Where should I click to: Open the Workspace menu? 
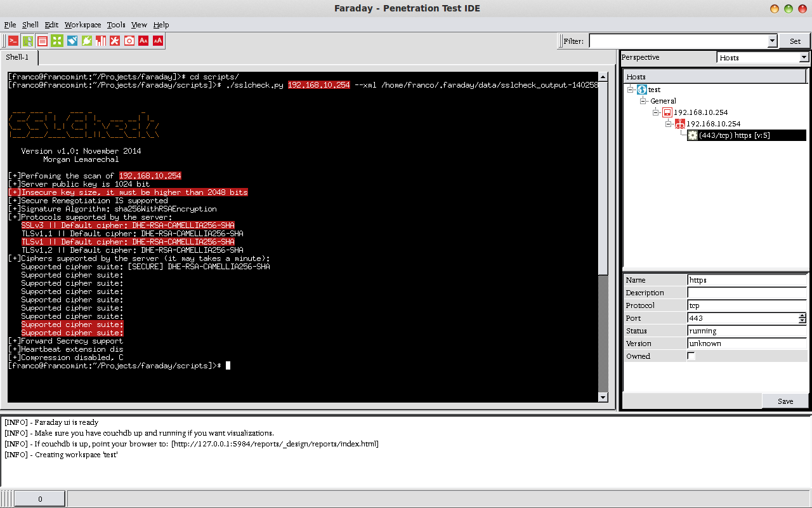pyautogui.click(x=83, y=25)
